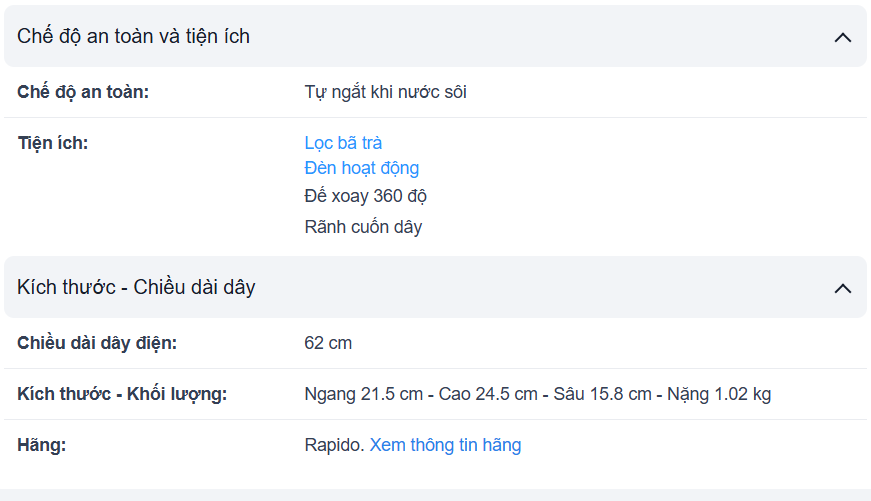Open the 'Đèn hoạt động' link
Viewport: 871px width, 501px height.
tap(361, 168)
